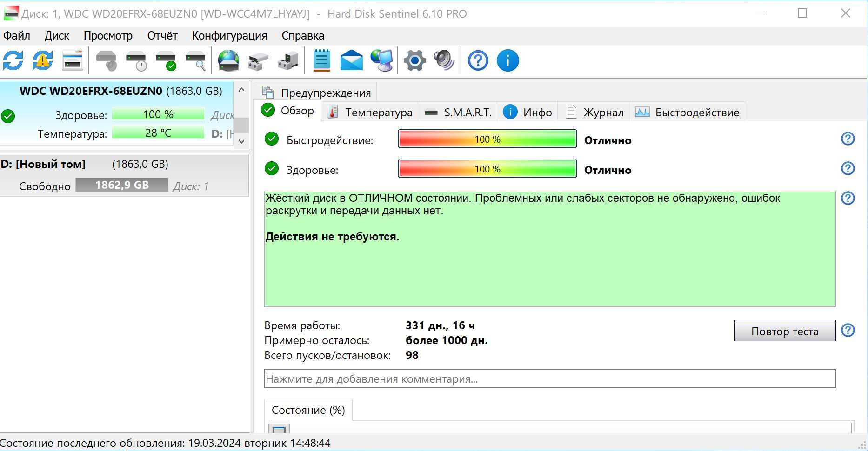Click the green check icon beside disk Здоровье
868x451 pixels.
(8, 116)
